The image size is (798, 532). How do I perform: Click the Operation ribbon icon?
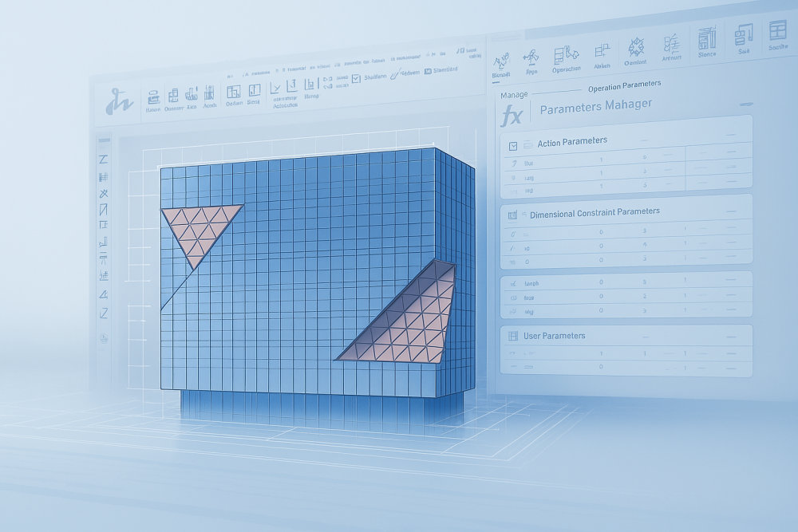click(566, 57)
